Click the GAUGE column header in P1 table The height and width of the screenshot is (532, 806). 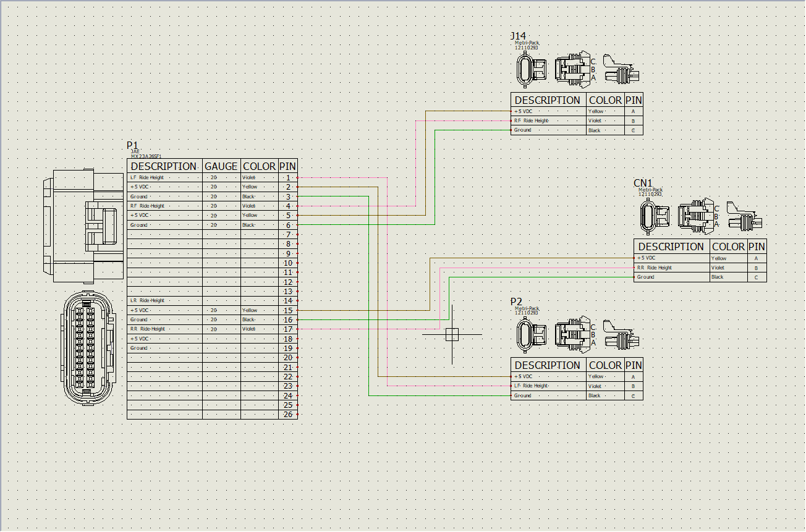tap(221, 166)
